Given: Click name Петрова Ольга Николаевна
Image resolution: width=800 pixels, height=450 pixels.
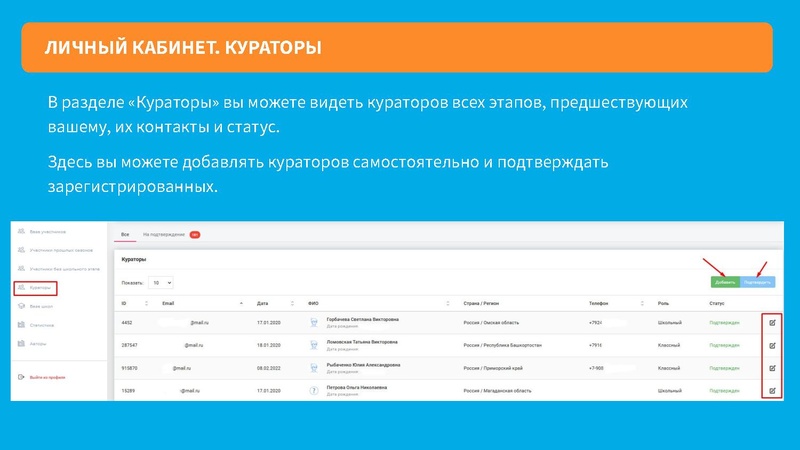Looking at the screenshot, I should pyautogui.click(x=357, y=388).
